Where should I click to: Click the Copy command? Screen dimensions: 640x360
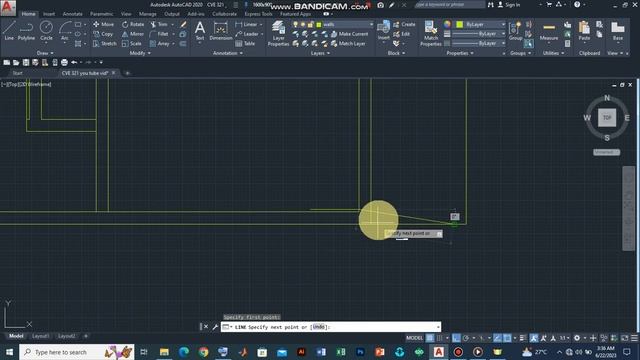pos(103,34)
